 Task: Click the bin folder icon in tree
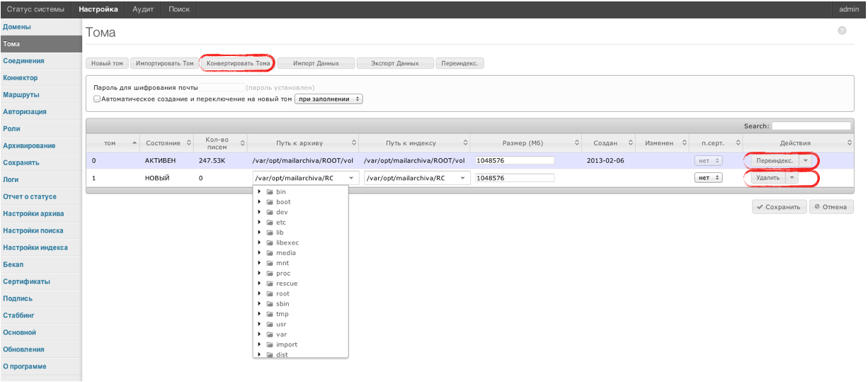tap(270, 192)
